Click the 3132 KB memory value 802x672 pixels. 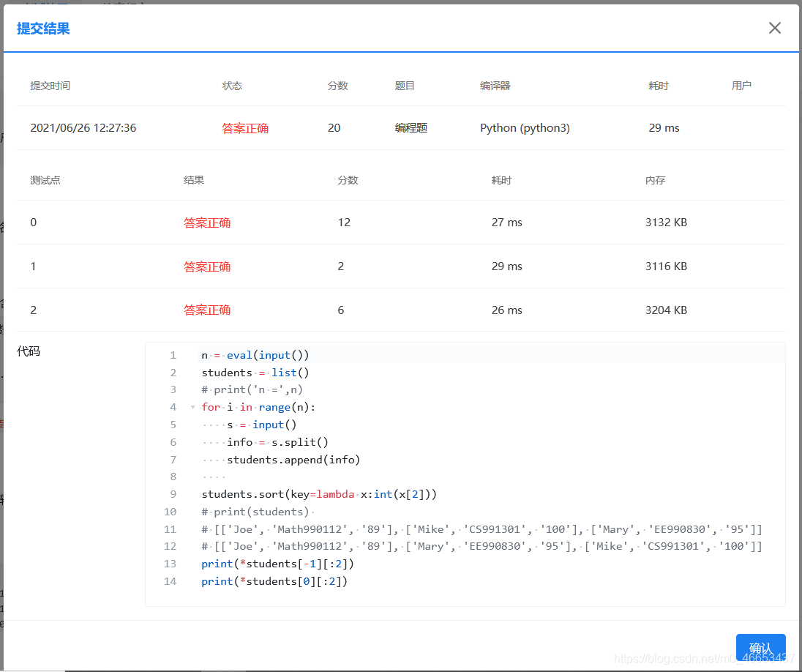coord(666,222)
